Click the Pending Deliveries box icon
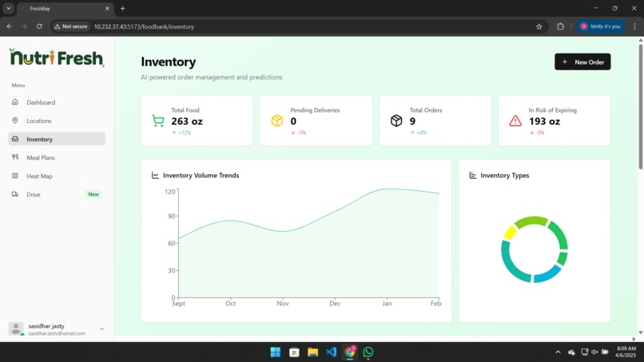This screenshot has width=644, height=362. [x=277, y=121]
